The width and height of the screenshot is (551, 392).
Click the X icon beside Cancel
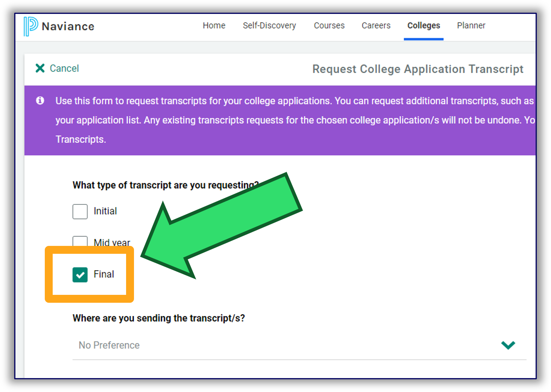(x=40, y=68)
